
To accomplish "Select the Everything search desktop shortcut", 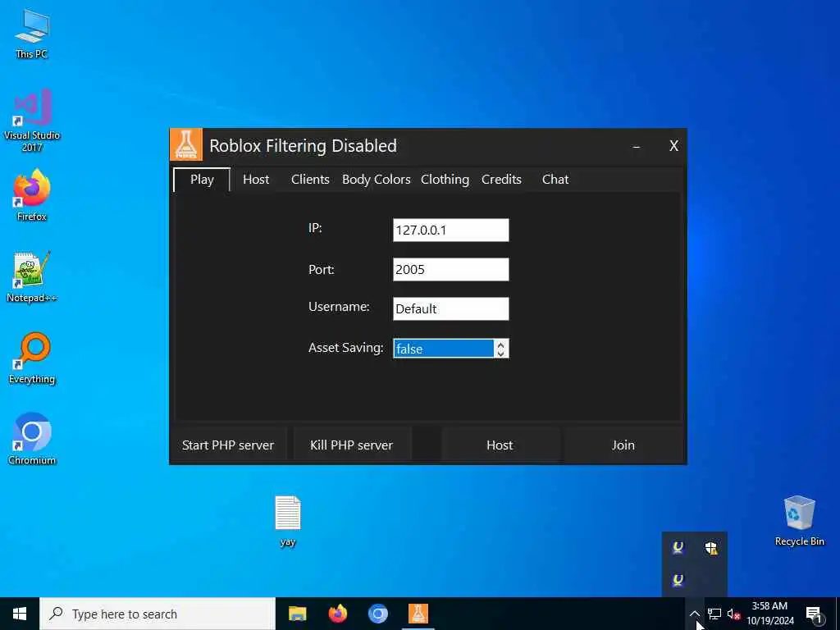I will 32,358.
